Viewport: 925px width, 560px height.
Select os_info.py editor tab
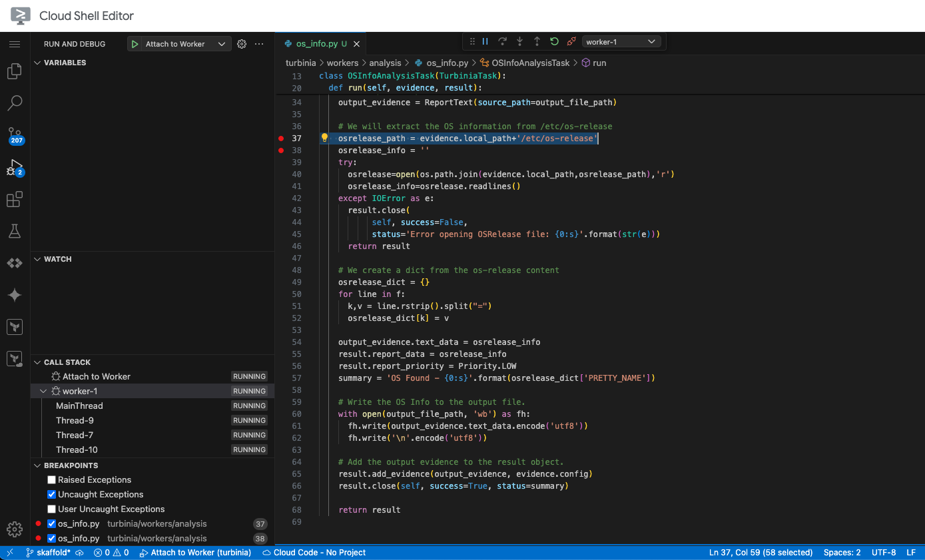pyautogui.click(x=320, y=44)
